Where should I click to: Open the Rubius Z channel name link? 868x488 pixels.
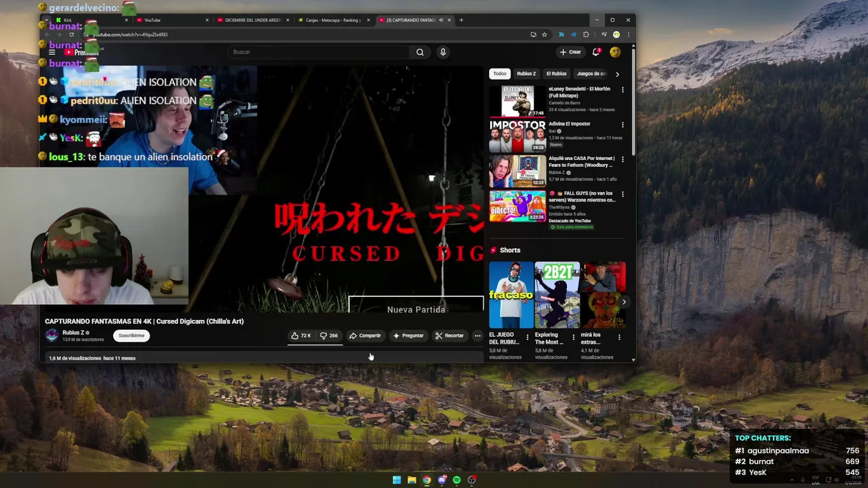point(73,333)
